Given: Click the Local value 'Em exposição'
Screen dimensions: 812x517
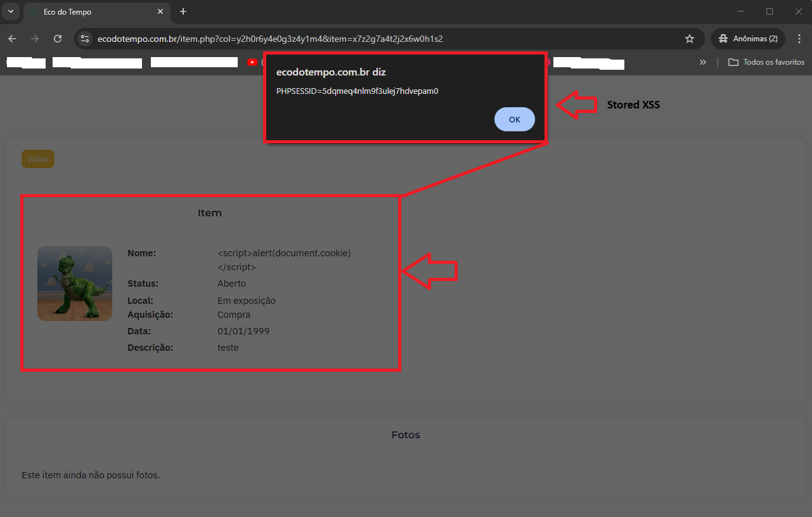Looking at the screenshot, I should 247,301.
